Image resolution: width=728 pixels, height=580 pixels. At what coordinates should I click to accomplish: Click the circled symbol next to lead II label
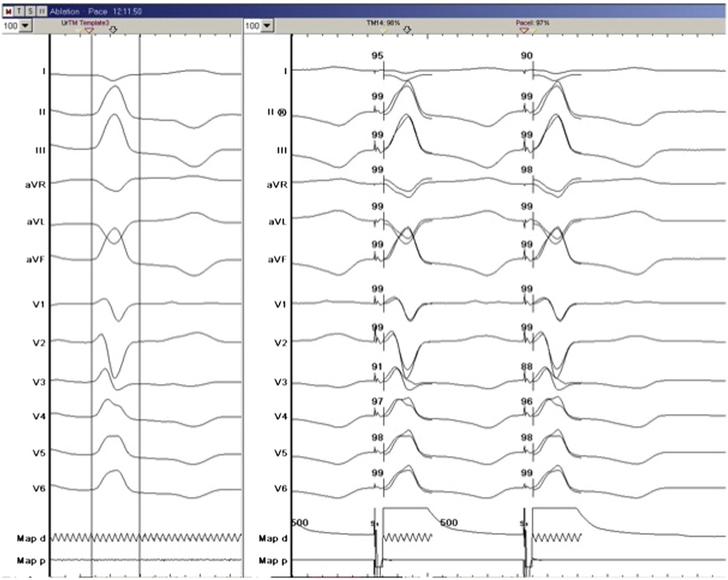(282, 113)
